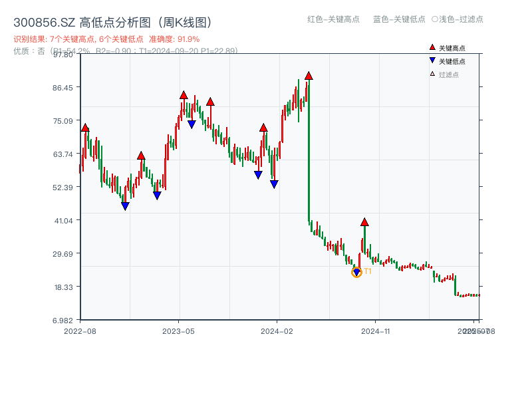This screenshot has width=532, height=399.
Task: Select the first red key-high triangle near 2022-08
Action: click(84, 126)
